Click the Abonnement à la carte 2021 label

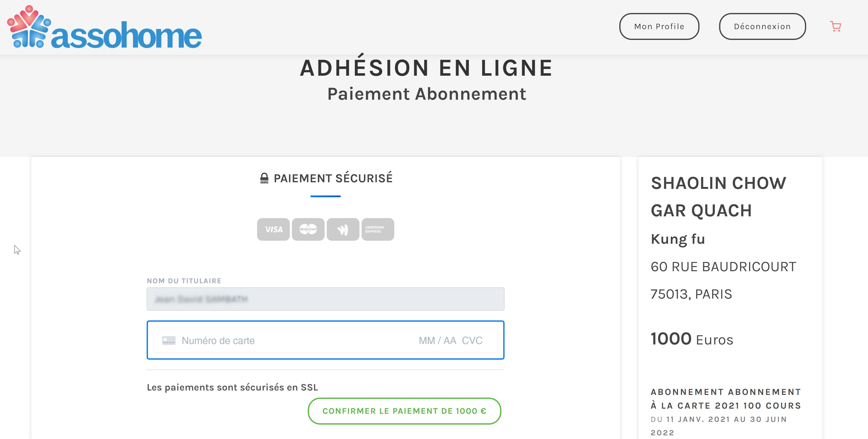point(725,399)
